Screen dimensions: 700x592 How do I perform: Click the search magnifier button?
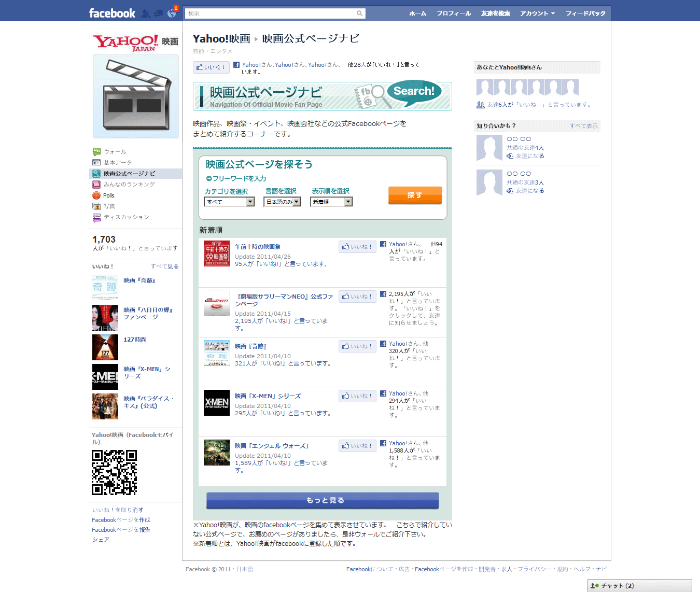[x=359, y=13]
